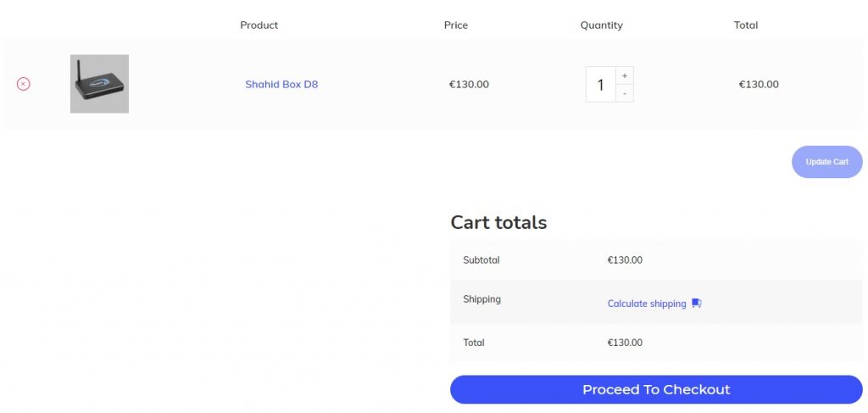
Task: Click the Product column header
Action: pyautogui.click(x=259, y=25)
